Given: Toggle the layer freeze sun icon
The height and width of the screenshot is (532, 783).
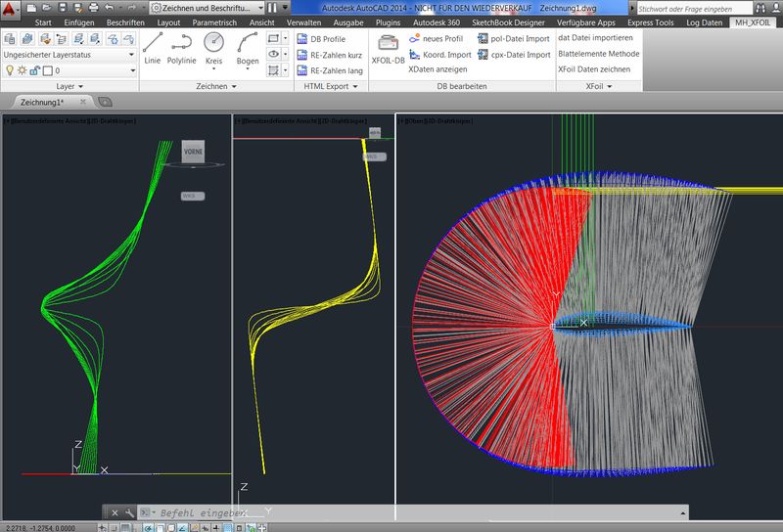Looking at the screenshot, I should [22, 71].
